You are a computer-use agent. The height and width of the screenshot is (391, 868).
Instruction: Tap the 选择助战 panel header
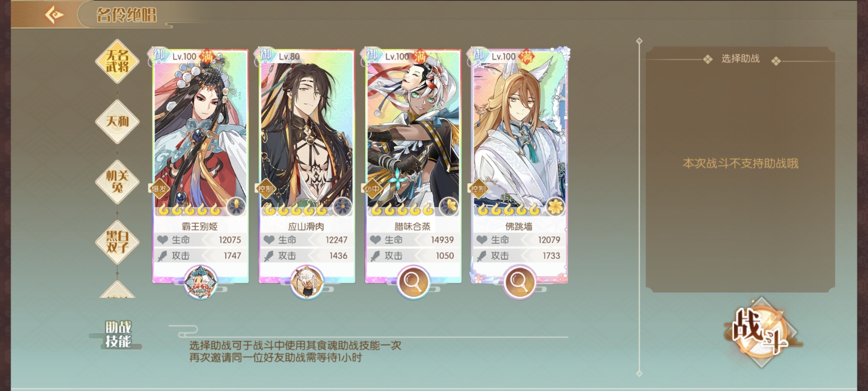[740, 59]
